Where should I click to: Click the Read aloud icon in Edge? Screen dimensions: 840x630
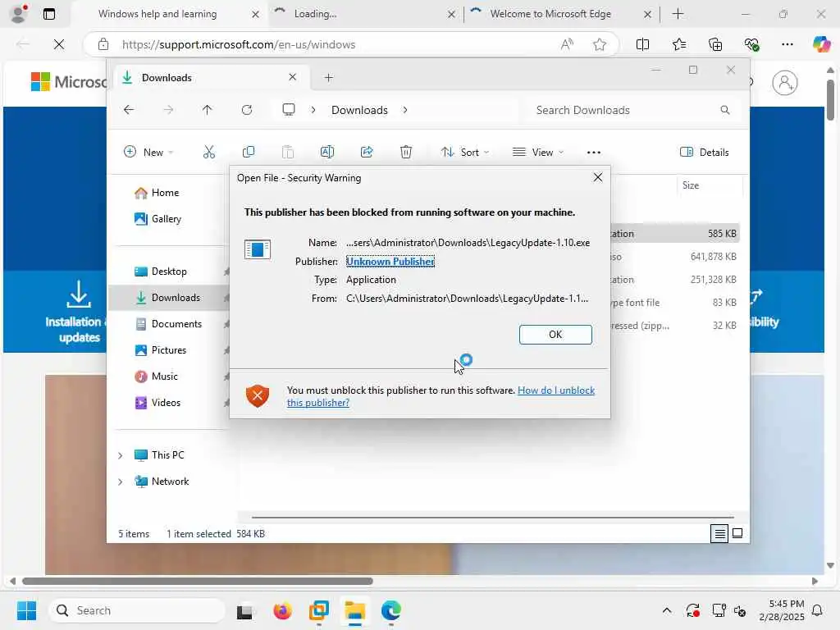click(567, 44)
